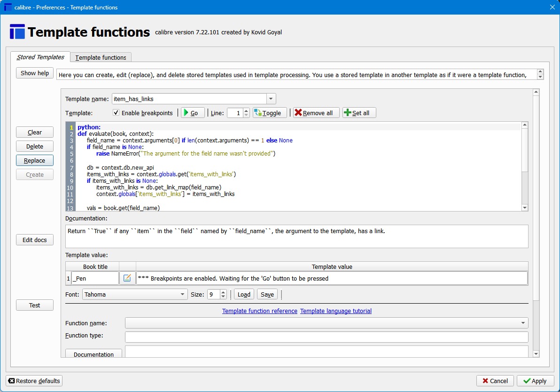Click the red X Remove all button
Viewport: 560px width, 392px height.
[x=316, y=113]
